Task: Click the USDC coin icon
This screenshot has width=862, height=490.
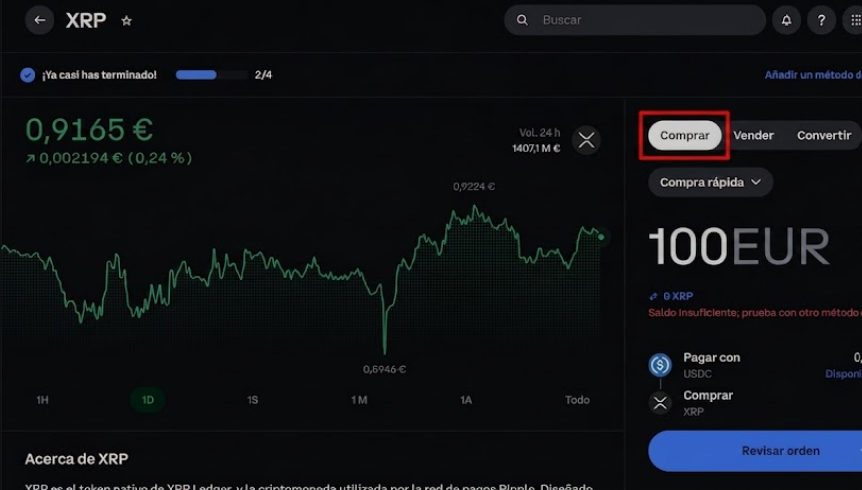Action: pyautogui.click(x=660, y=365)
